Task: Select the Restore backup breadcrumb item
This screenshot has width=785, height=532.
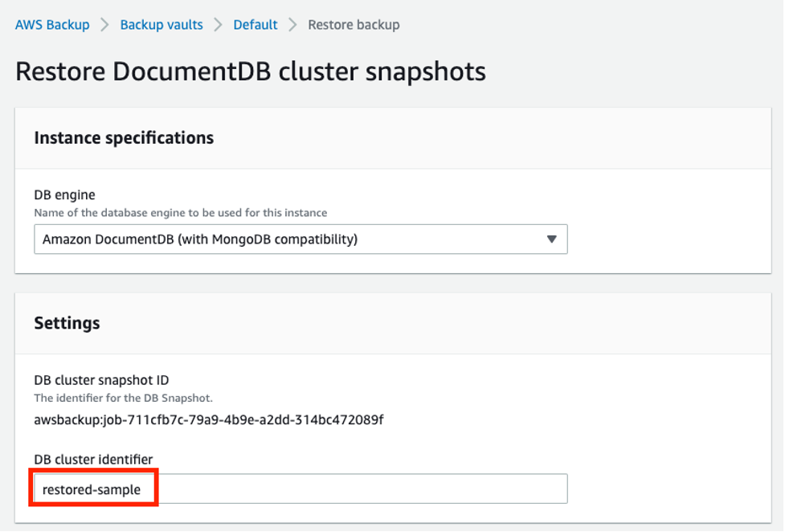Action: 354,25
